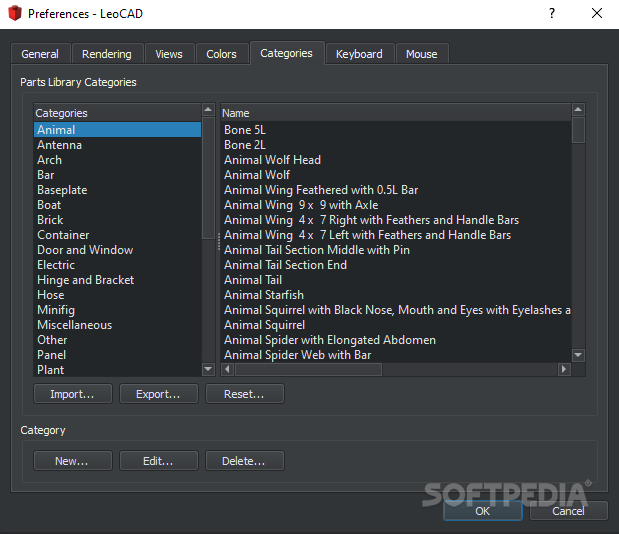Image resolution: width=619 pixels, height=534 pixels.
Task: Select the Minifig category
Action: (x=118, y=310)
